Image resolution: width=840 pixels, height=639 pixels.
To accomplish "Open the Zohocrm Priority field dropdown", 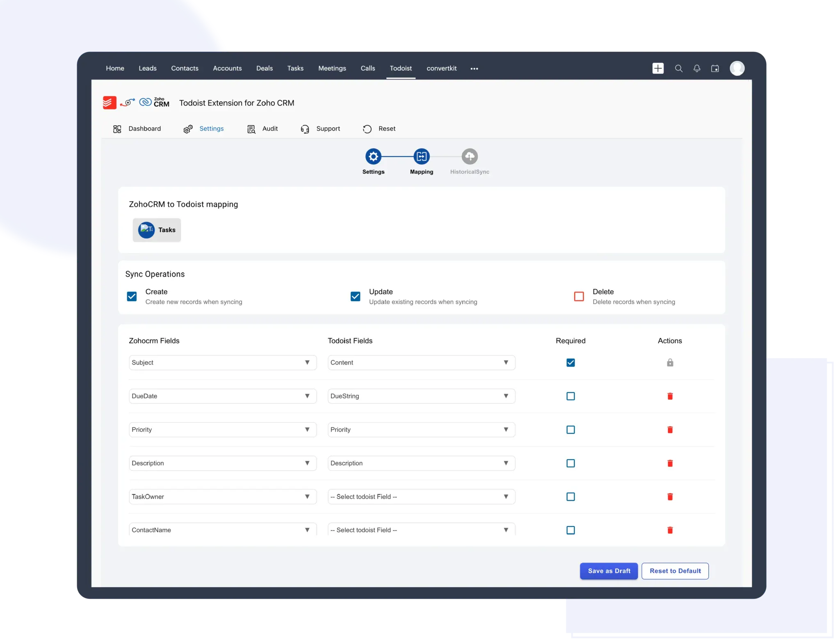I will click(x=223, y=430).
